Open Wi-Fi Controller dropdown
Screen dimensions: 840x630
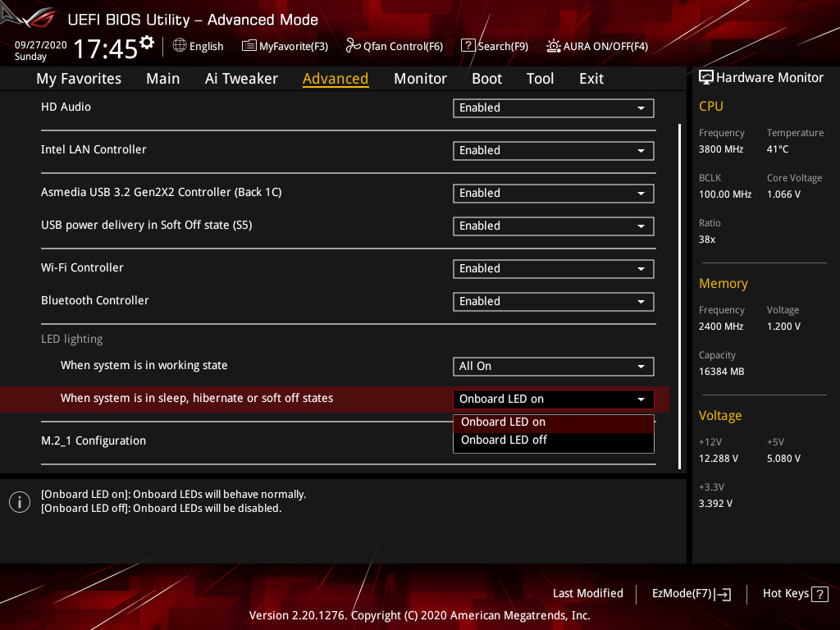554,269
